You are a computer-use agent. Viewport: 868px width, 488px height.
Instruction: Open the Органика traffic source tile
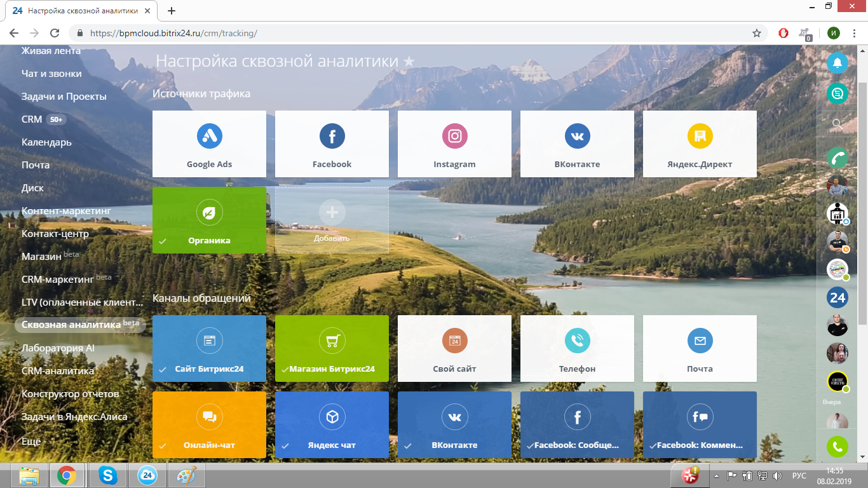click(209, 220)
